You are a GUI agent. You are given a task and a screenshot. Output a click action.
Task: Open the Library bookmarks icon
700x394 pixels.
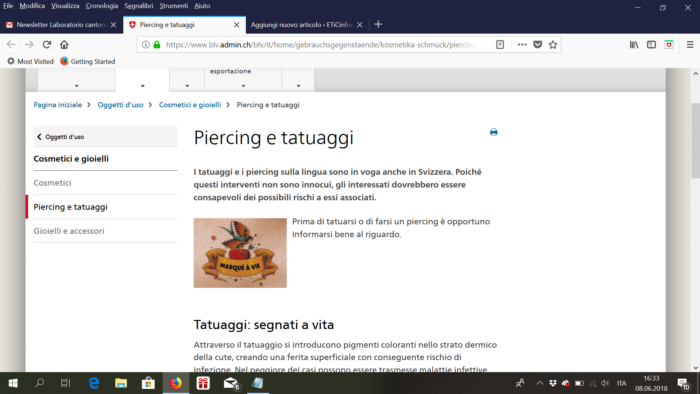click(x=634, y=45)
